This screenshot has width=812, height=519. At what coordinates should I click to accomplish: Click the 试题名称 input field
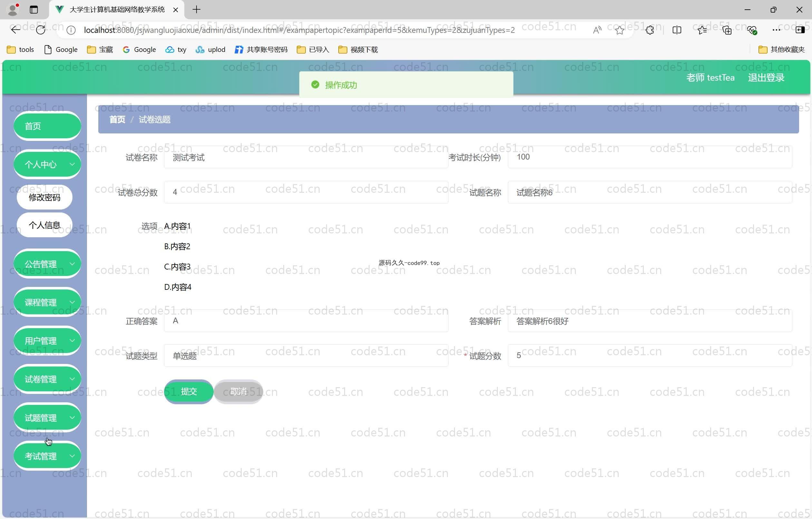click(650, 192)
